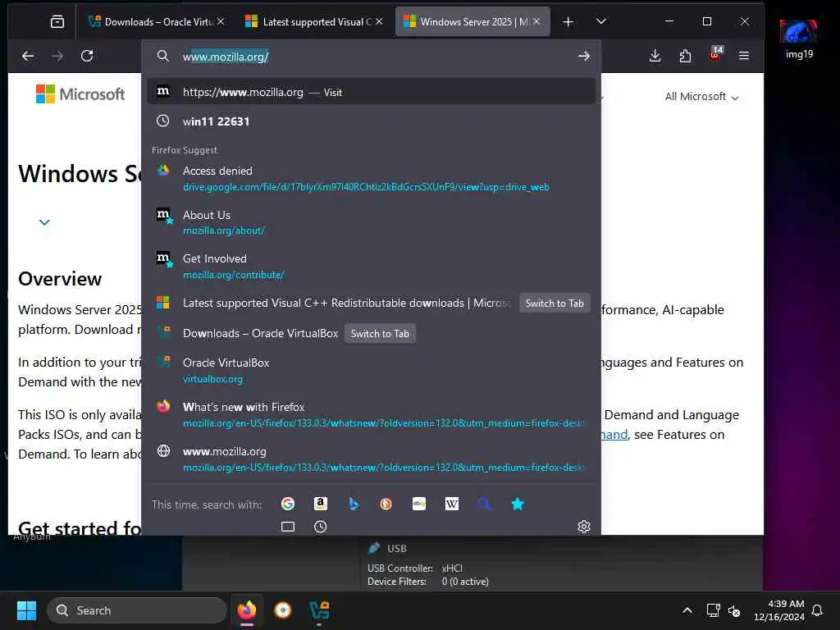
Task: Pick the Oracle VirtualBox virtualbox.org suggestion
Action: 372,371
